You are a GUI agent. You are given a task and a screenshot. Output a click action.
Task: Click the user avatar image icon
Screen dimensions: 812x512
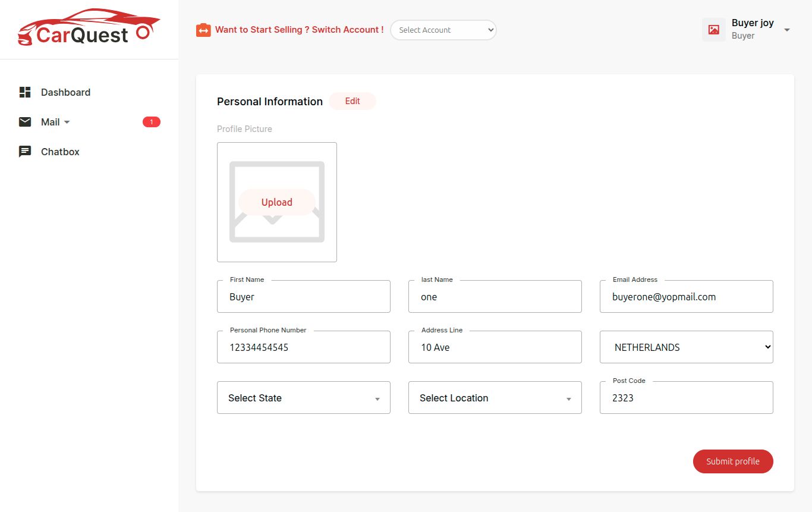tap(713, 30)
